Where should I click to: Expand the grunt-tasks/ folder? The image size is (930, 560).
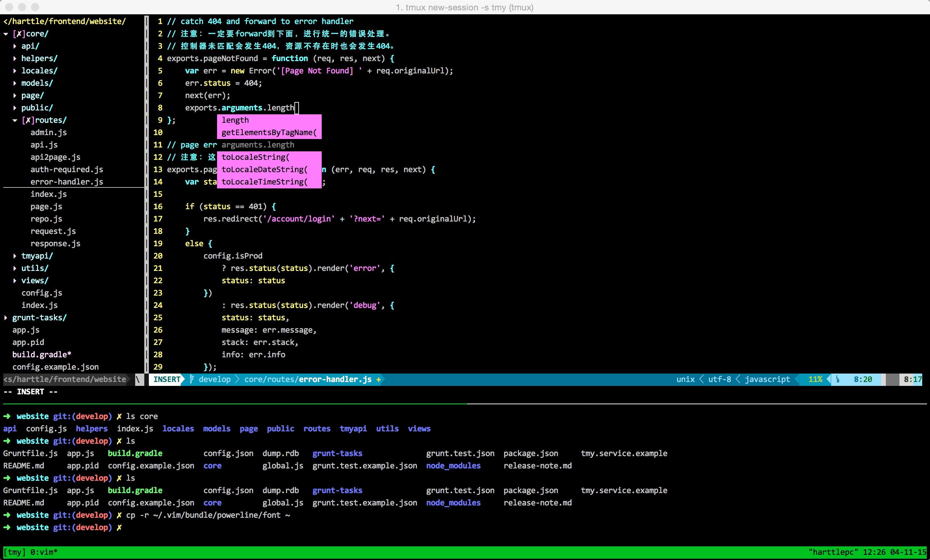(x=6, y=317)
